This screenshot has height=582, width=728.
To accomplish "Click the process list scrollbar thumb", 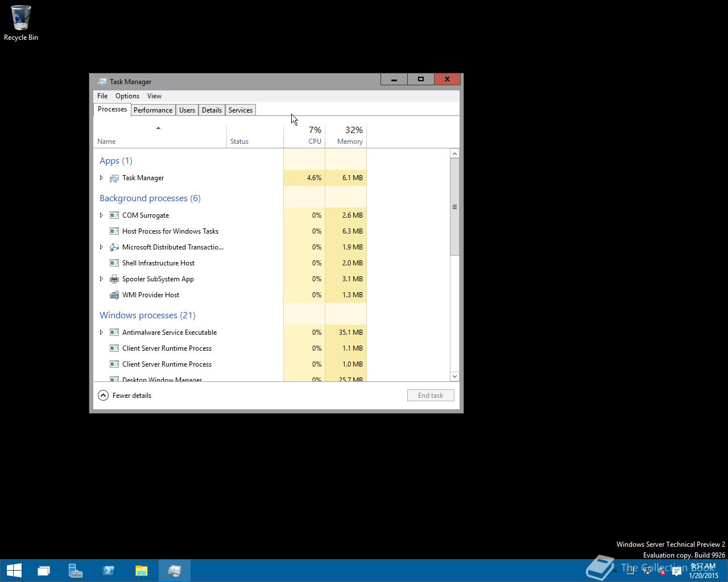I will pyautogui.click(x=454, y=207).
